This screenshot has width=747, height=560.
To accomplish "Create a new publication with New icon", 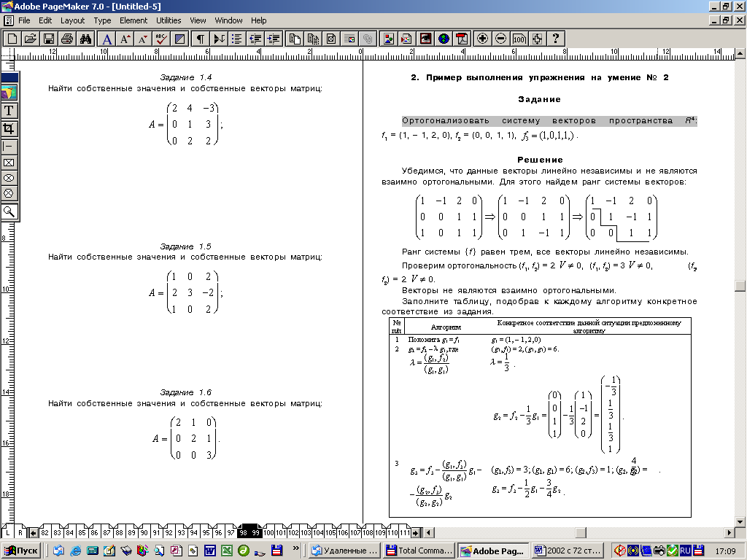I will 12,39.
